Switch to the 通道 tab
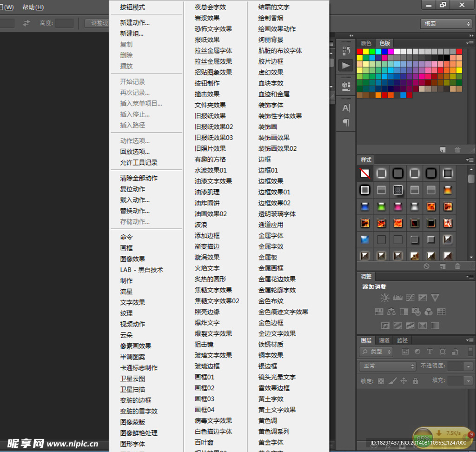This screenshot has height=452, width=476. 384,340
